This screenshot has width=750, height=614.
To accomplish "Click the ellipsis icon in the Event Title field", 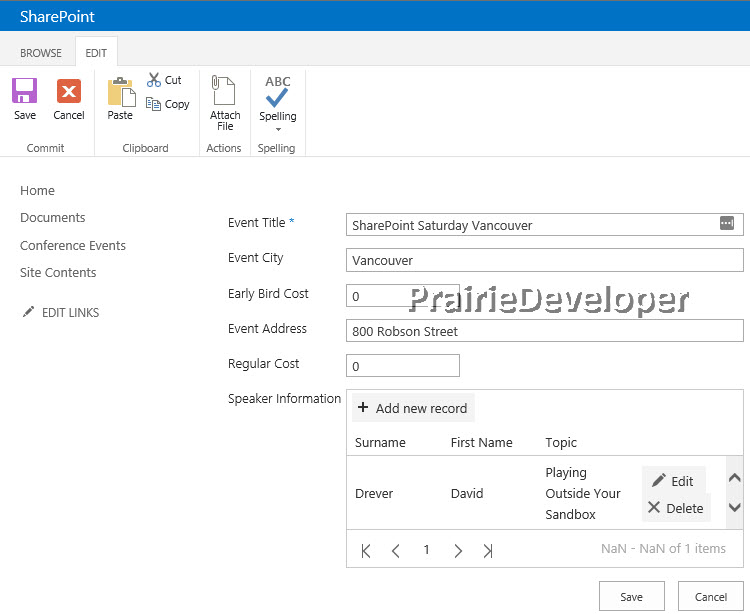I will (727, 223).
